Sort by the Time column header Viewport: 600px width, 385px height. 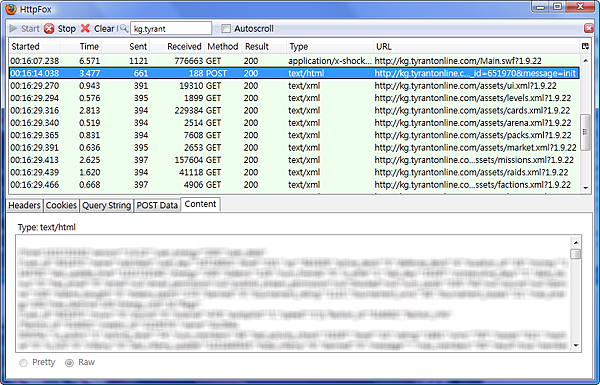click(x=81, y=46)
